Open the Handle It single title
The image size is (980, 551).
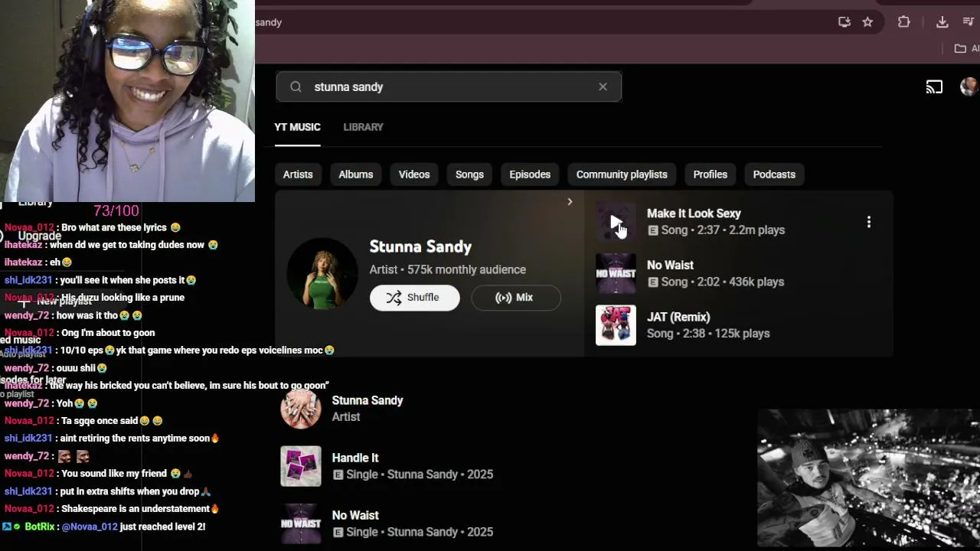click(355, 458)
